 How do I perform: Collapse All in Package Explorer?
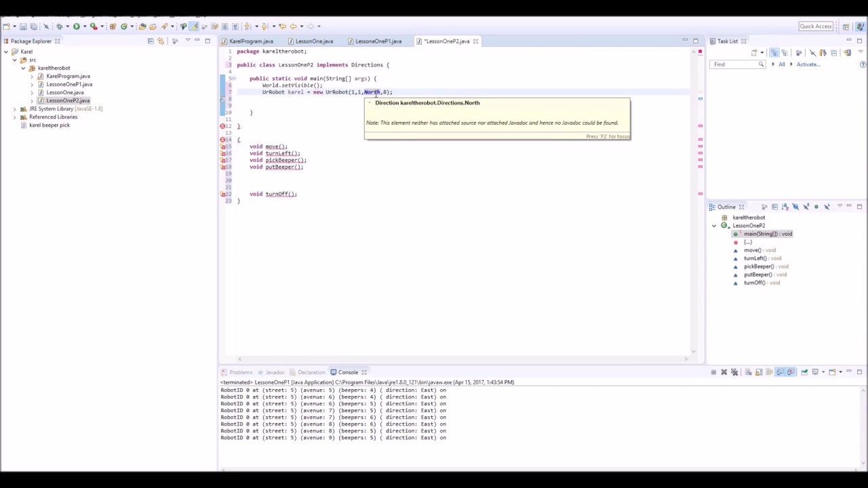(151, 41)
